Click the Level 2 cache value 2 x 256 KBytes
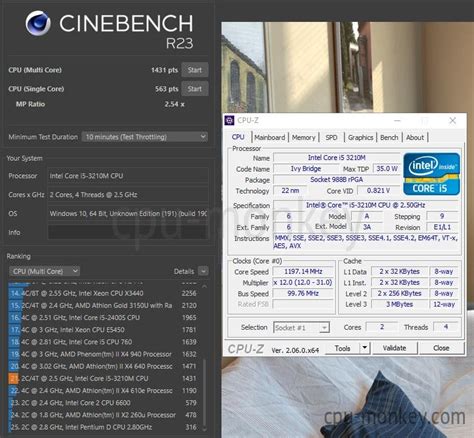 pyautogui.click(x=399, y=294)
